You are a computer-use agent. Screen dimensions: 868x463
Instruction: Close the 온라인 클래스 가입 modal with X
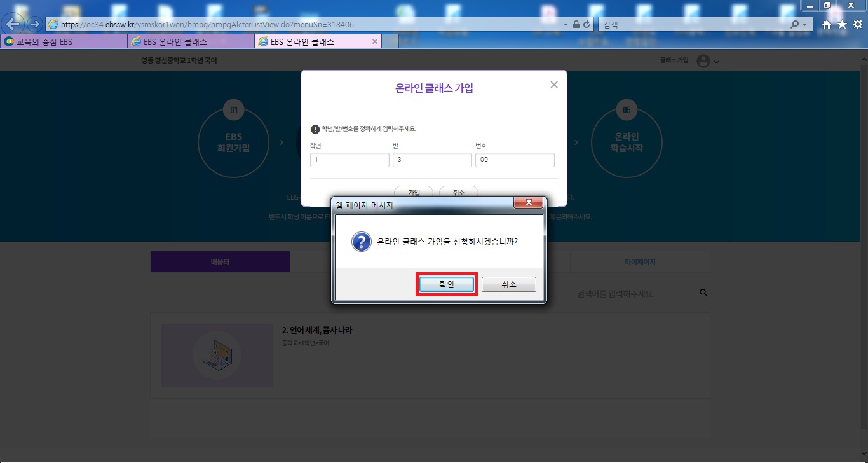[x=554, y=85]
